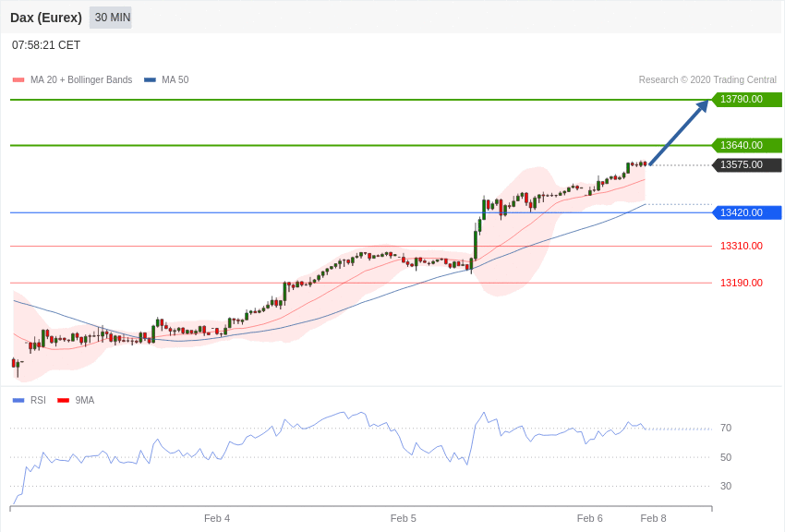This screenshot has height=532, width=785.
Task: Click the 13420.00 blue pivot label
Action: (x=746, y=212)
